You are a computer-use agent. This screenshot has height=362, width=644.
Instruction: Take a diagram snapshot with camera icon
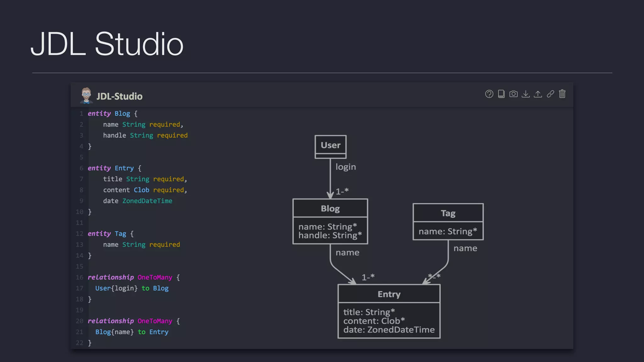click(x=514, y=94)
